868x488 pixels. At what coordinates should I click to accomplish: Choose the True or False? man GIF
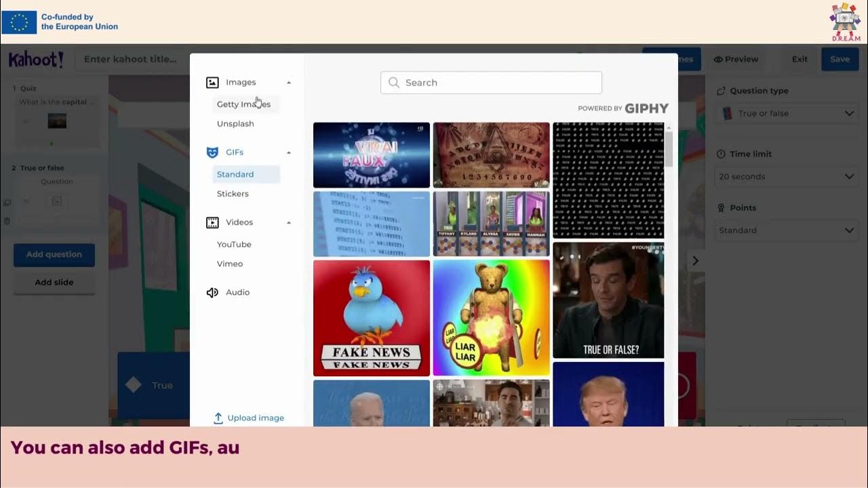click(x=608, y=300)
